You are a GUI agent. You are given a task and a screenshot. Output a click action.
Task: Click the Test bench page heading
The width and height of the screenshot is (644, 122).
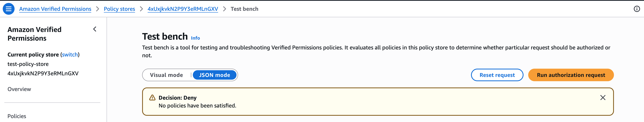(165, 36)
